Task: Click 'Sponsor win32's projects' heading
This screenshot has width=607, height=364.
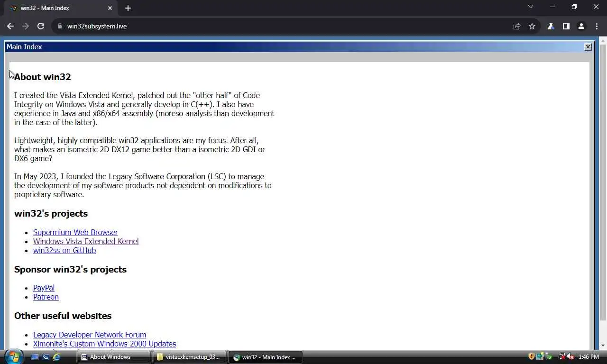Action: [70, 269]
